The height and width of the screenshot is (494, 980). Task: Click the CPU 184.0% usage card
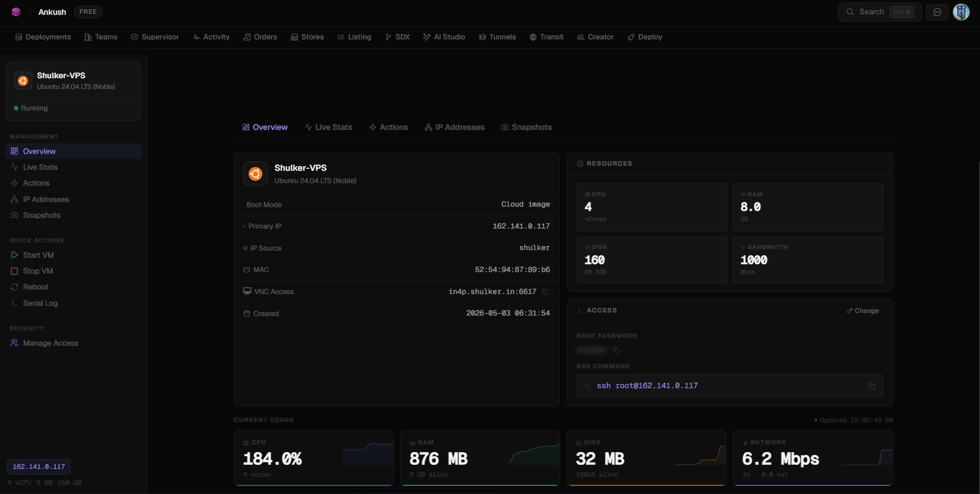tap(314, 458)
